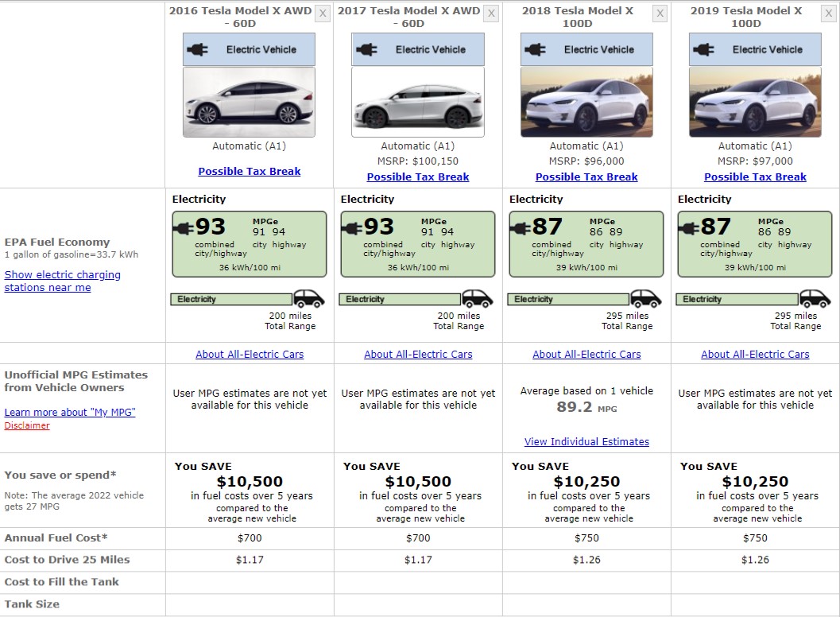Click the $10,500 savings amount for 2016 model
The image size is (840, 617).
[250, 481]
